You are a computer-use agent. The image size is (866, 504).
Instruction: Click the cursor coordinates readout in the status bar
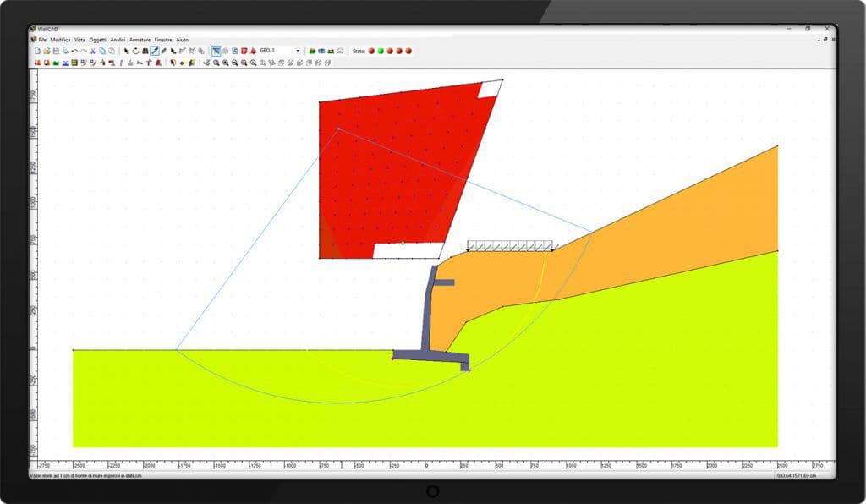coord(796,475)
